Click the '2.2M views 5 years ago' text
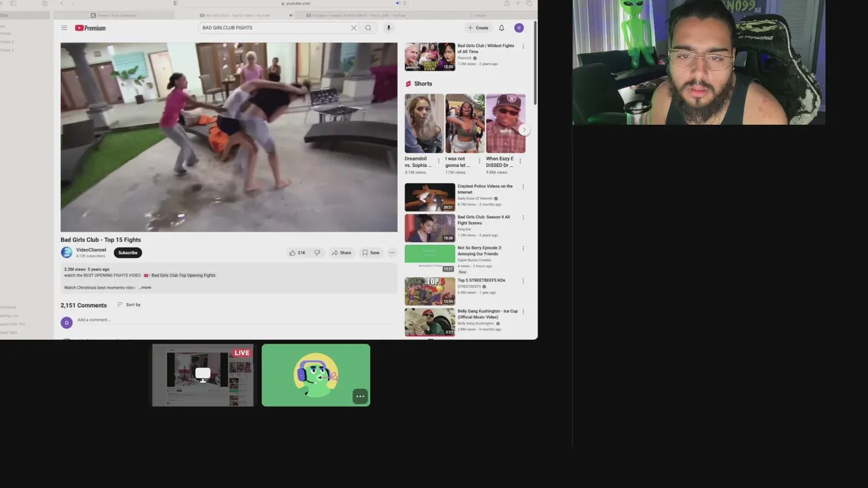 point(87,269)
